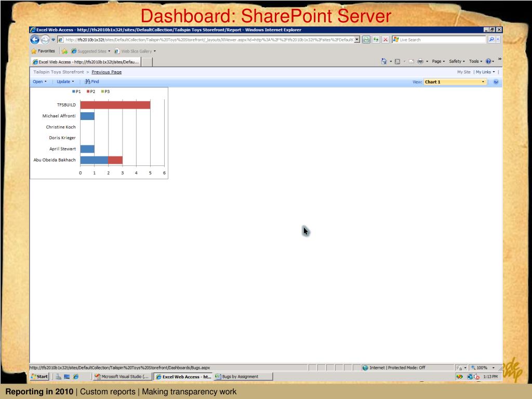
Task: Click the Michael Affronti blue bar
Action: [87, 116]
